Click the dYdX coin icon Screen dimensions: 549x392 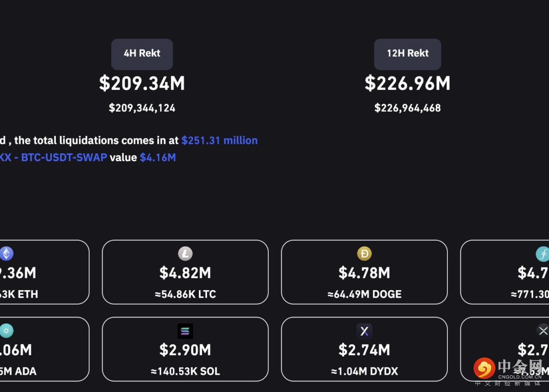click(365, 331)
